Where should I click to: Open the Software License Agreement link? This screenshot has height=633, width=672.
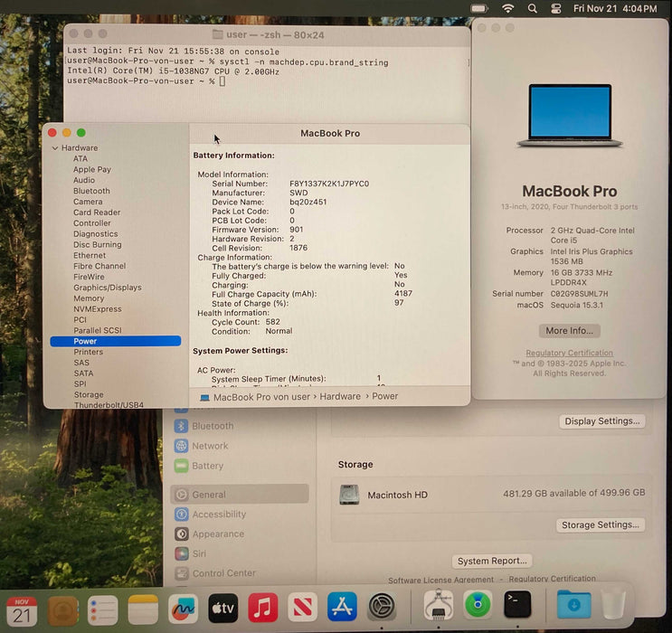[x=441, y=580]
